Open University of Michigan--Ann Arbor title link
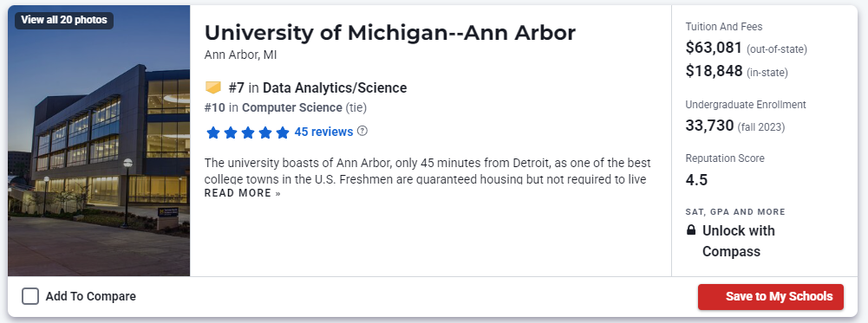This screenshot has height=323, width=868. tap(389, 33)
